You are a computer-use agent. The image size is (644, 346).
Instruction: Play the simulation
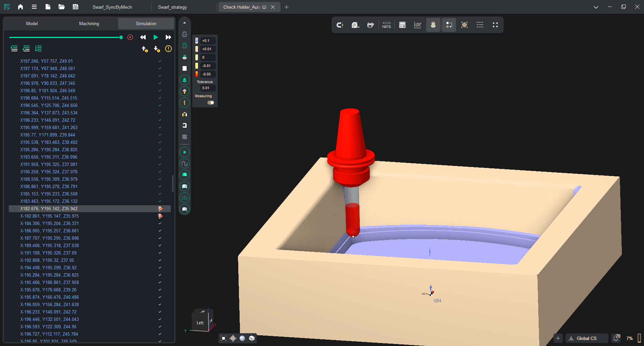156,37
